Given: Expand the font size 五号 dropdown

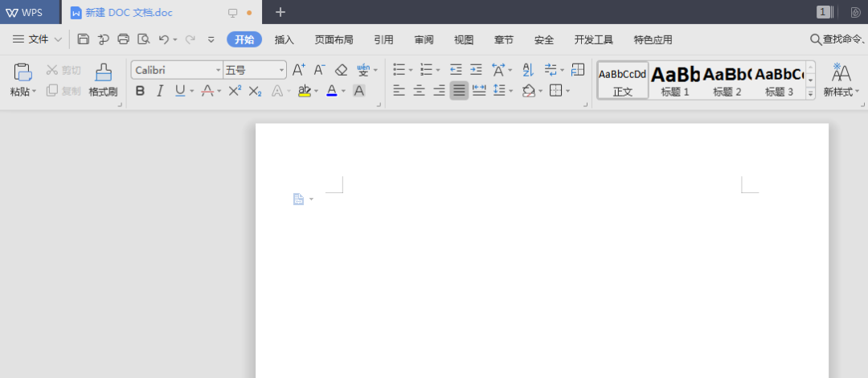Looking at the screenshot, I should (281, 70).
